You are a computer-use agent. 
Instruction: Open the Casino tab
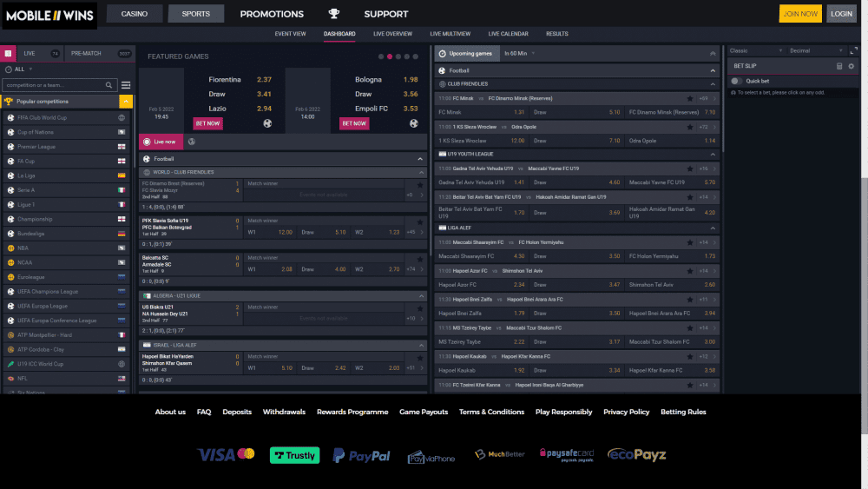click(135, 14)
